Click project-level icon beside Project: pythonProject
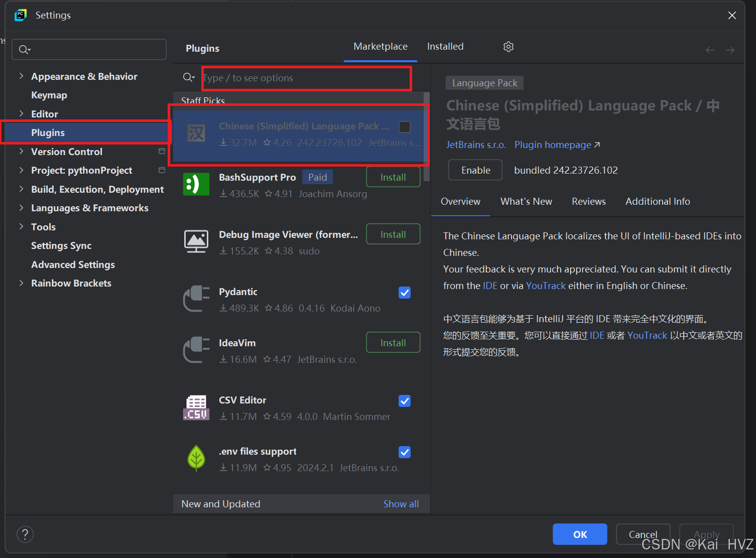The height and width of the screenshot is (558, 756). tap(162, 170)
